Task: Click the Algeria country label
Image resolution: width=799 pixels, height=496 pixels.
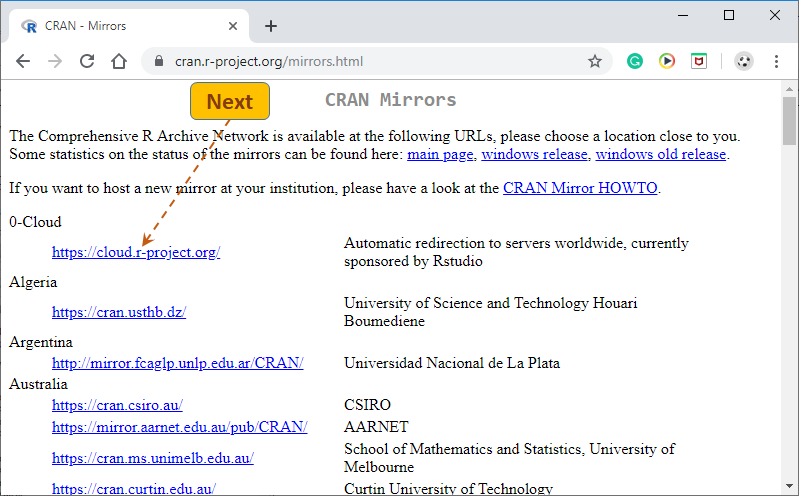Action: coord(33,282)
